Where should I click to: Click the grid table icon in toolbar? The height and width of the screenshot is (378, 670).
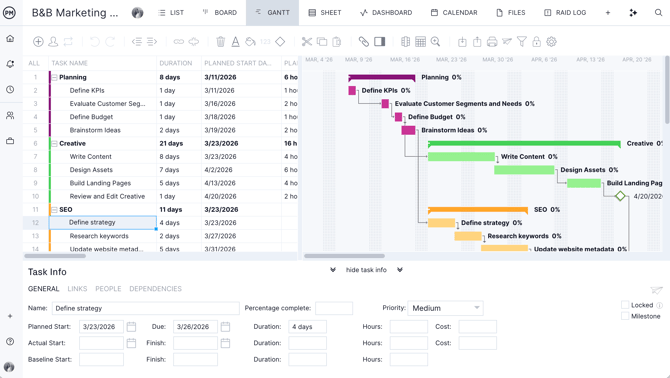pos(420,41)
